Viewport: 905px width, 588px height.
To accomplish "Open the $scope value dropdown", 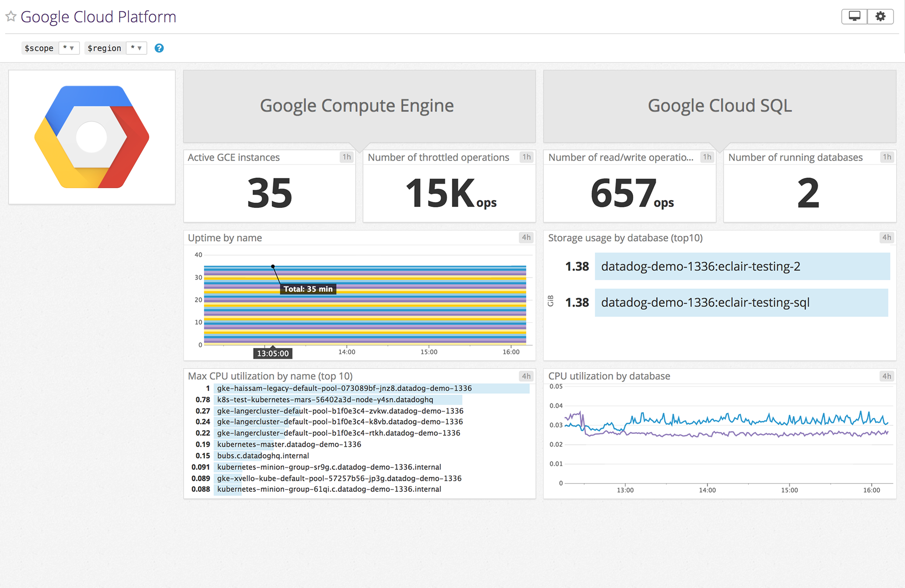I will pos(69,48).
